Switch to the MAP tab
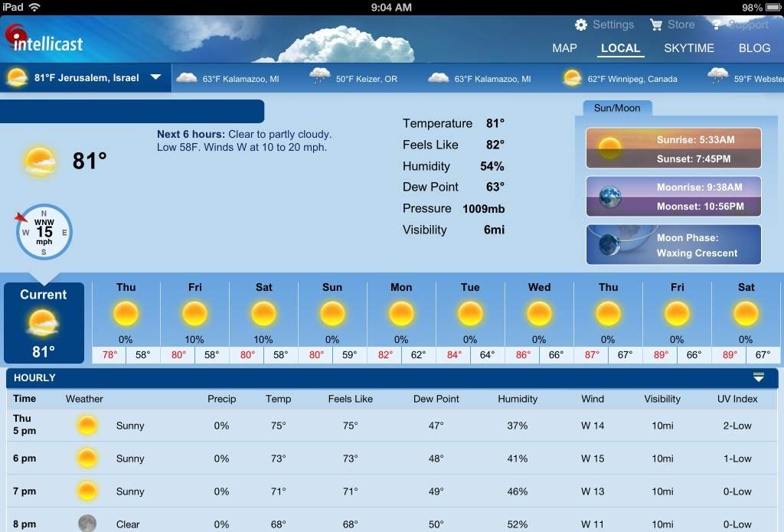Image resolution: width=784 pixels, height=532 pixels. (564, 48)
